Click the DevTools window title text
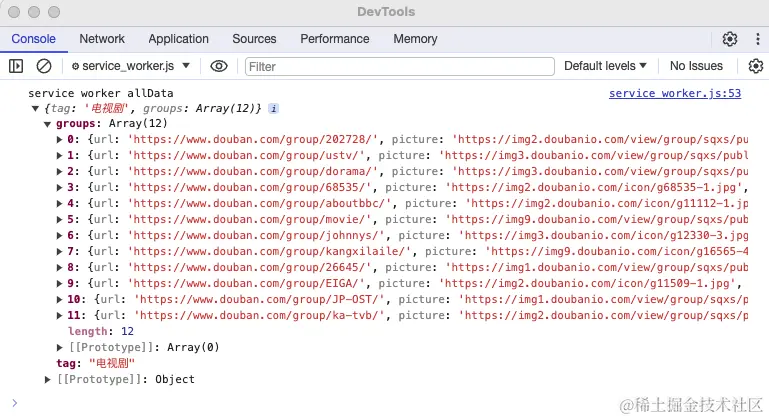Screen dimensions: 769x420 coord(386,12)
